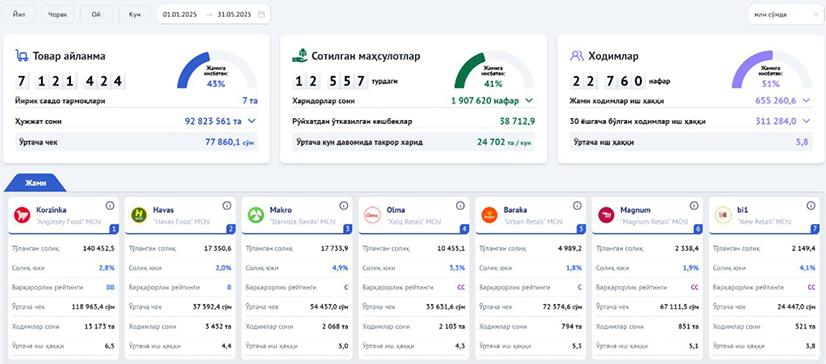Click the Olma logo

pos(372,215)
